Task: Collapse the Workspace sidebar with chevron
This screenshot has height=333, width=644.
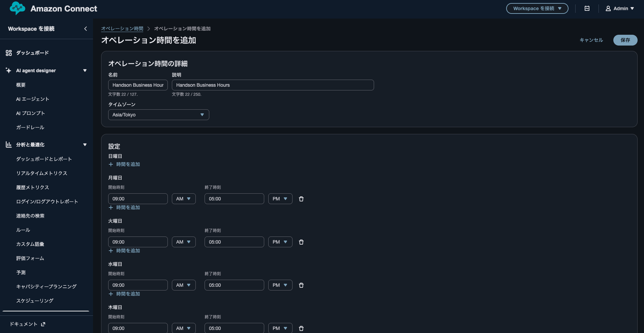Action: coord(86,29)
